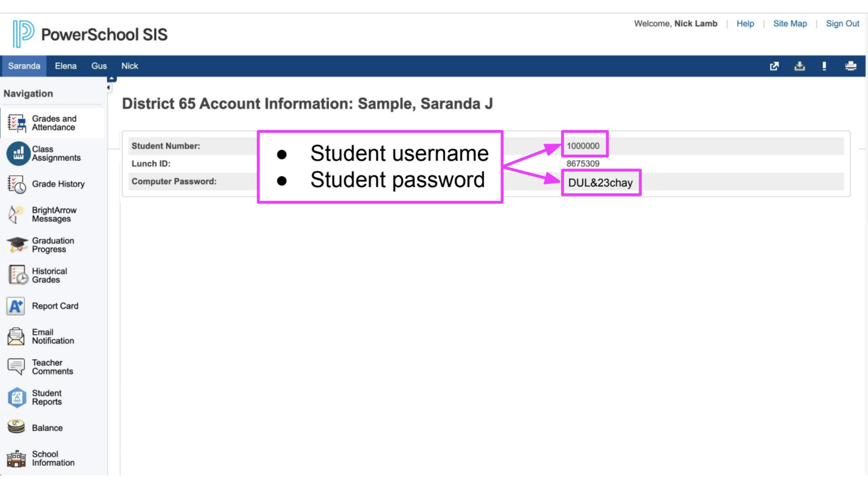868x479 pixels.
Task: Switch to the Elena student tab
Action: pos(66,66)
